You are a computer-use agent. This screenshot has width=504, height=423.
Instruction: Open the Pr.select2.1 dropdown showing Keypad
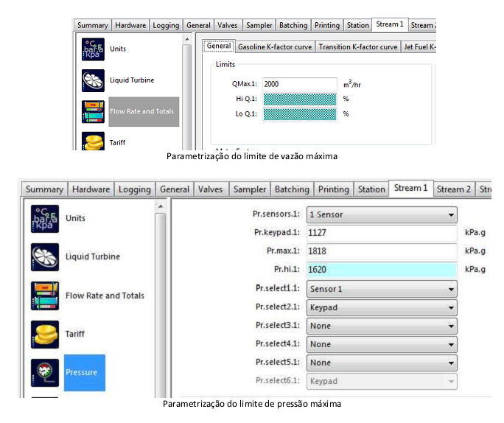pos(382,307)
